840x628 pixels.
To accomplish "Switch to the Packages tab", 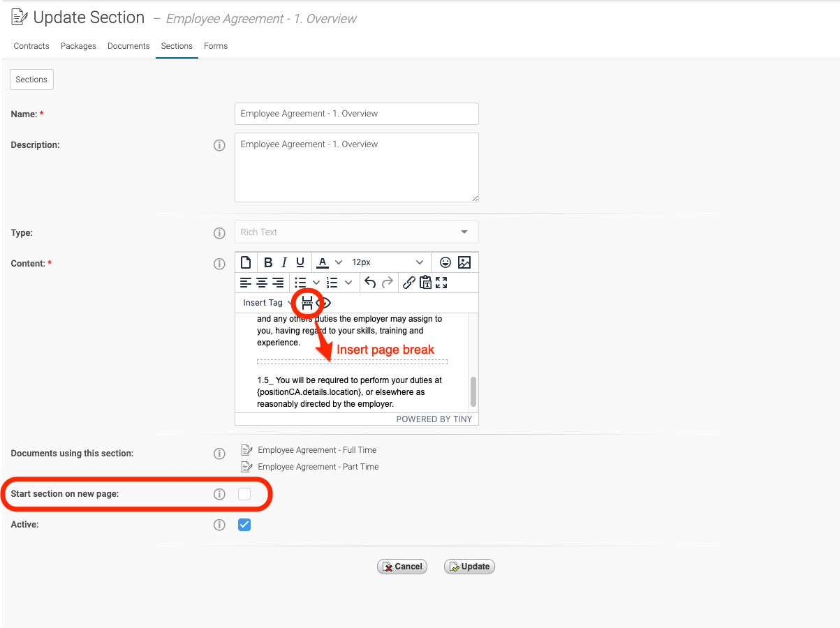I will pyautogui.click(x=78, y=46).
